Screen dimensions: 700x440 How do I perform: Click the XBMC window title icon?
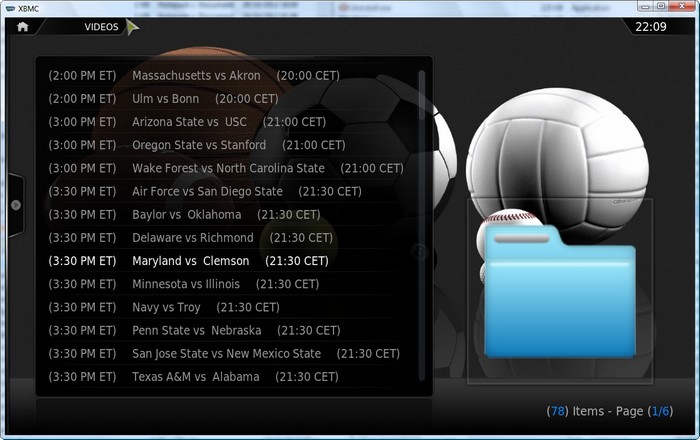pos(10,8)
